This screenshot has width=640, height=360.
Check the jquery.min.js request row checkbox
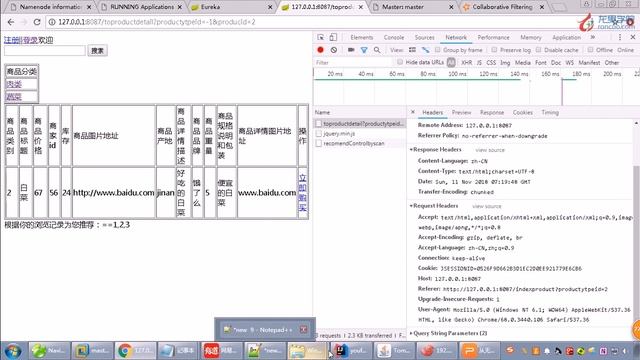click(318, 133)
